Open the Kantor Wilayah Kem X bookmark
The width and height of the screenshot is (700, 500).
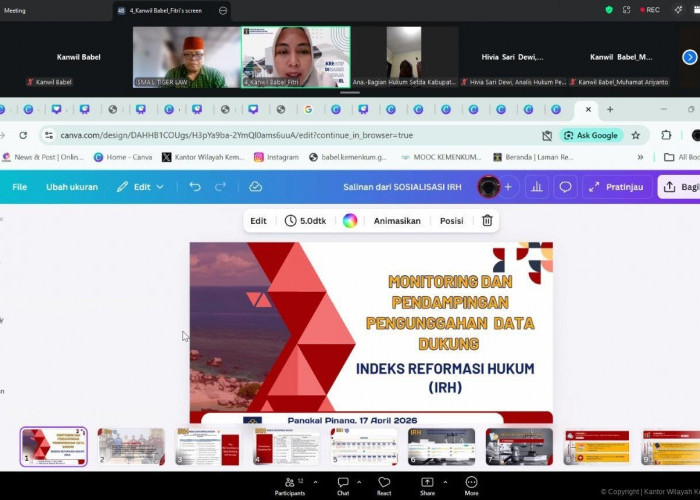coord(203,157)
